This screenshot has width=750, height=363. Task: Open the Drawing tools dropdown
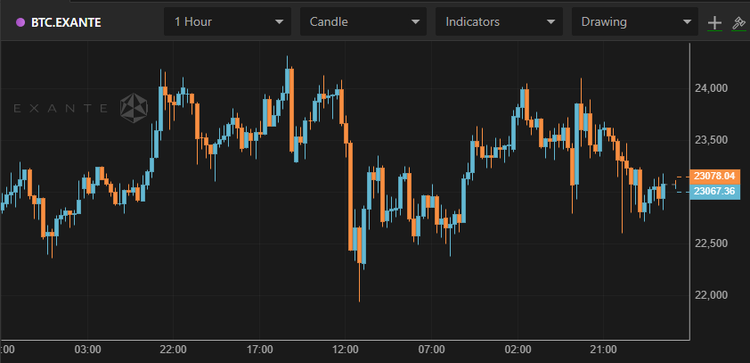click(635, 22)
